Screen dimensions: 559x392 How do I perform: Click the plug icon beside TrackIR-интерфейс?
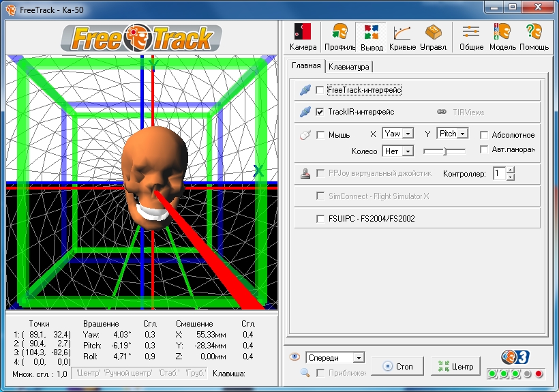[x=305, y=112]
